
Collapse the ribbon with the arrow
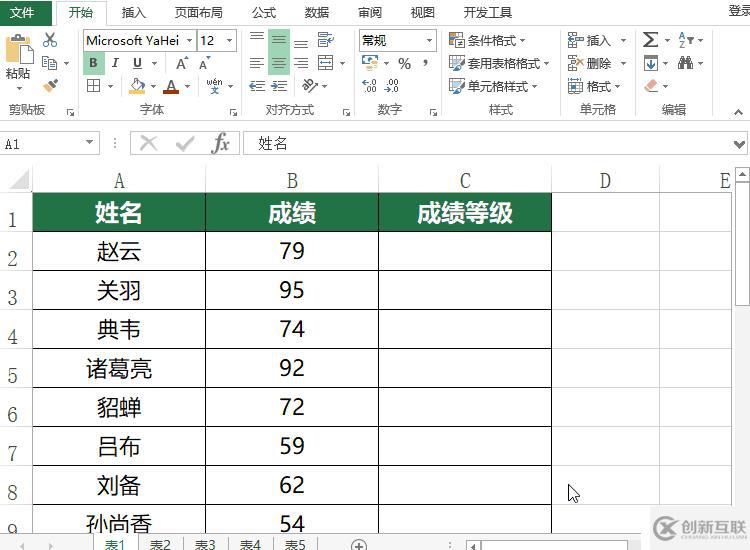point(738,112)
